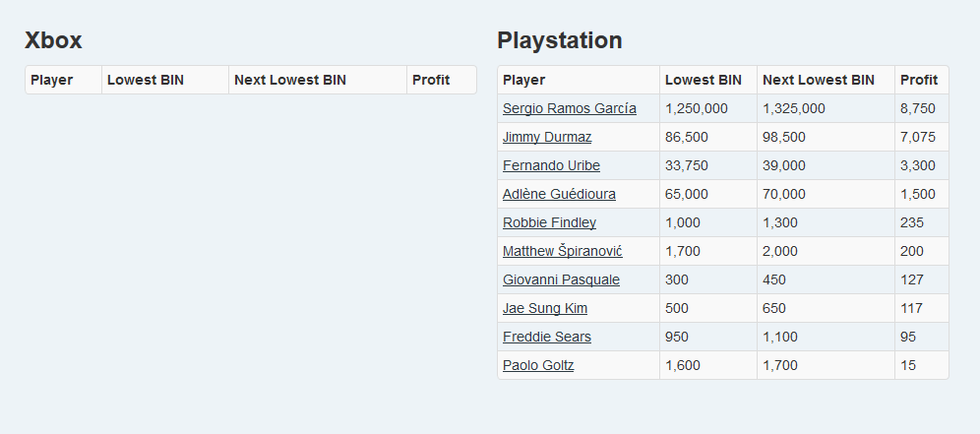
Task: Open Adlène Guédioura player link
Action: pyautogui.click(x=559, y=194)
